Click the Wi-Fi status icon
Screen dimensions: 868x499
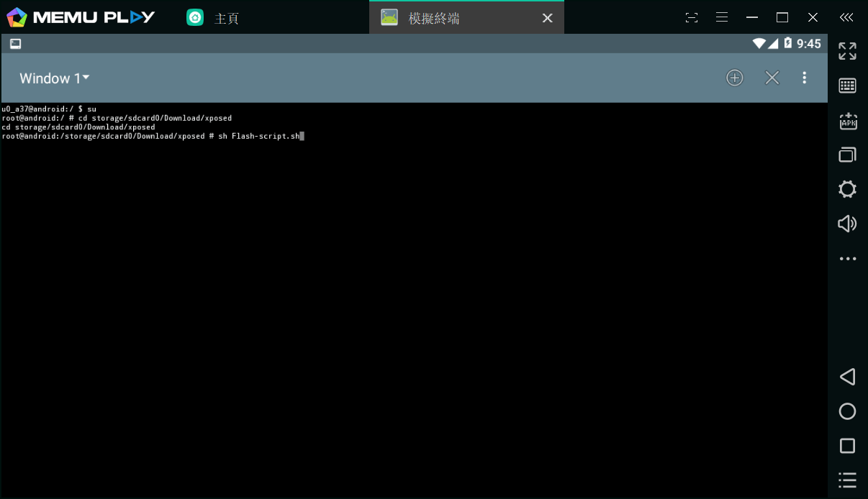759,44
